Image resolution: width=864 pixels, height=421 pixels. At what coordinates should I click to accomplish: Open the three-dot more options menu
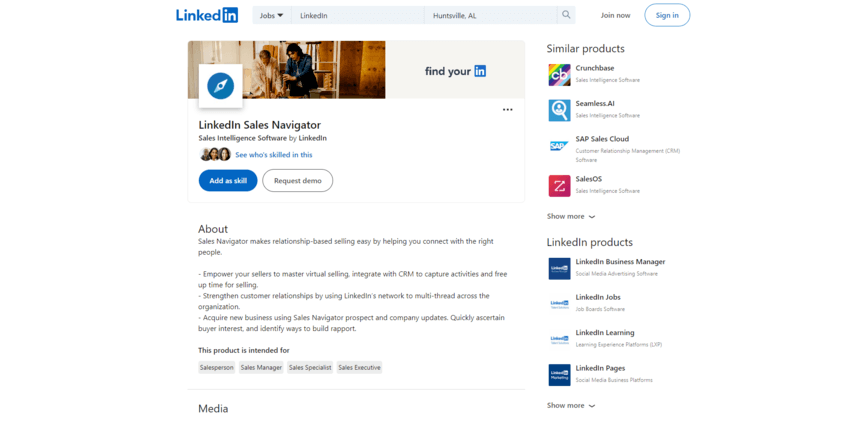click(x=507, y=110)
